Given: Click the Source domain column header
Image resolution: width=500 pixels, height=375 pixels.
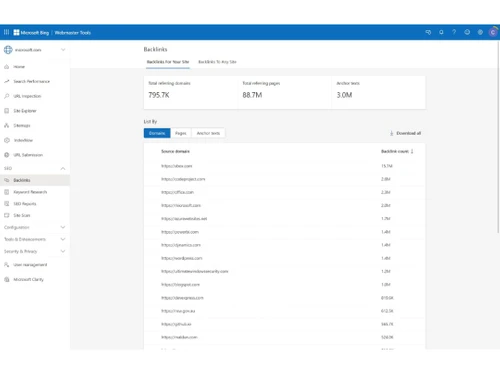Looking at the screenshot, I should point(175,151).
